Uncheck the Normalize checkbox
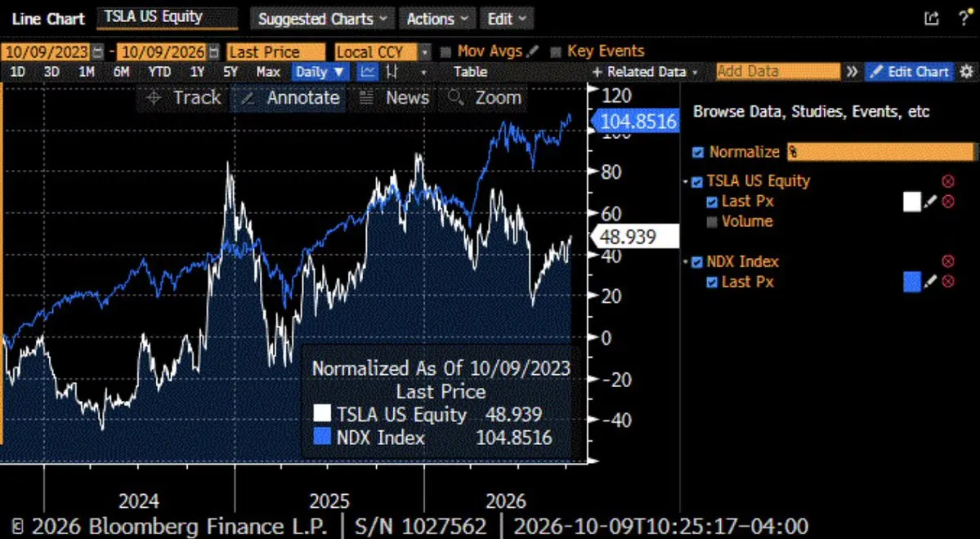The height and width of the screenshot is (539, 980). click(x=699, y=153)
